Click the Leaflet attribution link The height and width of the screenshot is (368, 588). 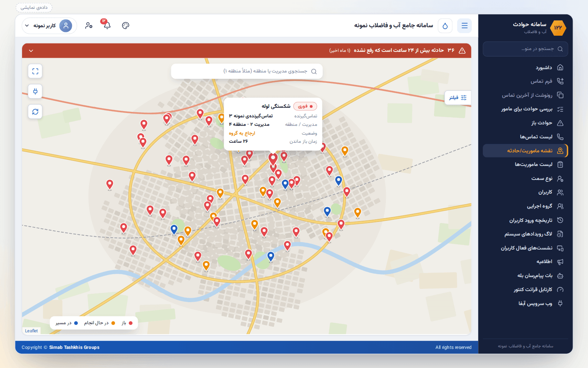pos(31,331)
